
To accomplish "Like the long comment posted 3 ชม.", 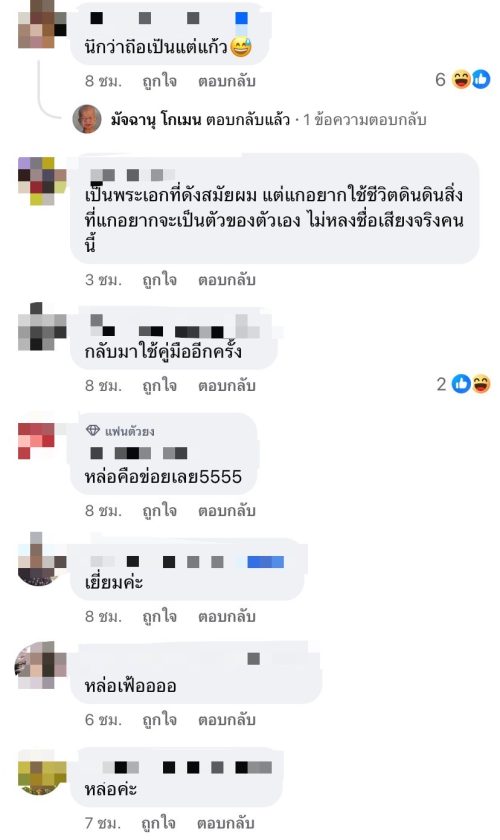I will coord(159,280).
